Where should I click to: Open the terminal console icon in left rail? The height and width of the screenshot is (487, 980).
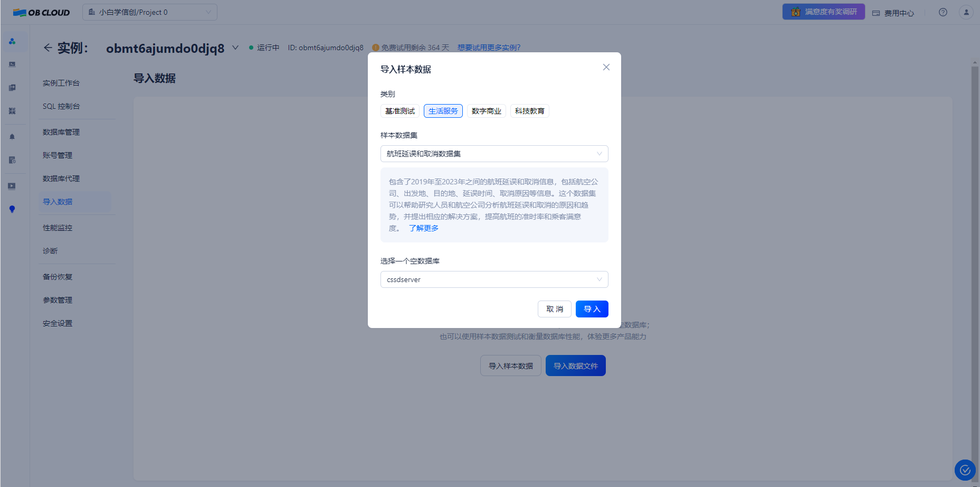pos(12,64)
